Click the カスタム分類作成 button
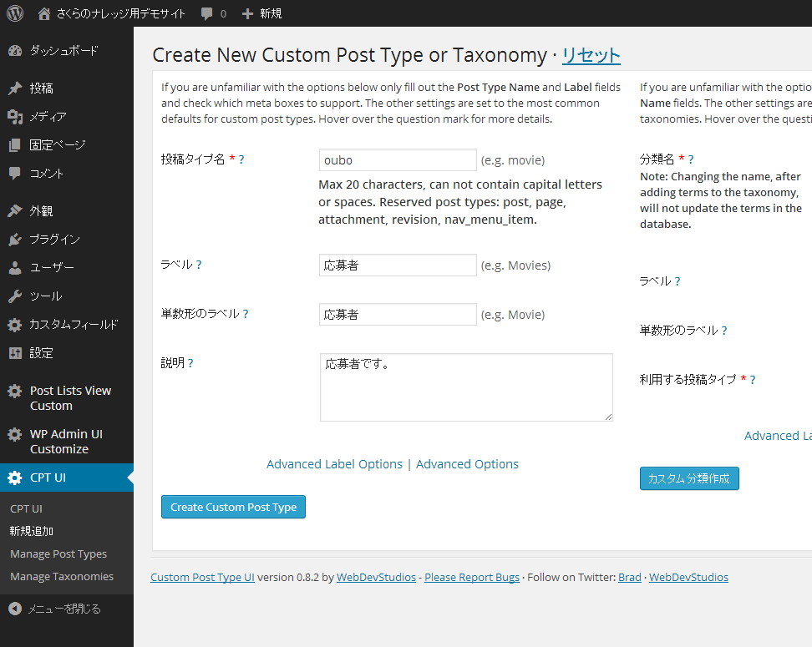812x647 pixels. [x=689, y=478]
